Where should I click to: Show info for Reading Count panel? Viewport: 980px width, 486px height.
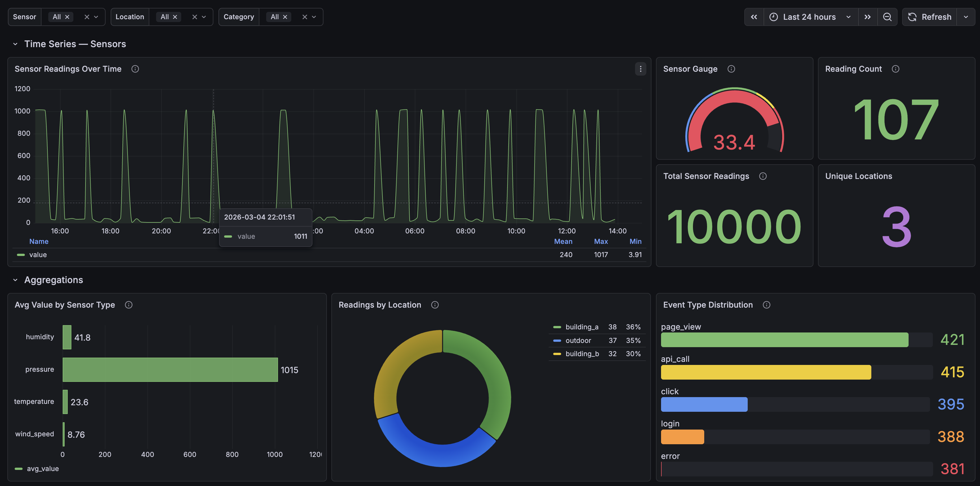point(896,69)
